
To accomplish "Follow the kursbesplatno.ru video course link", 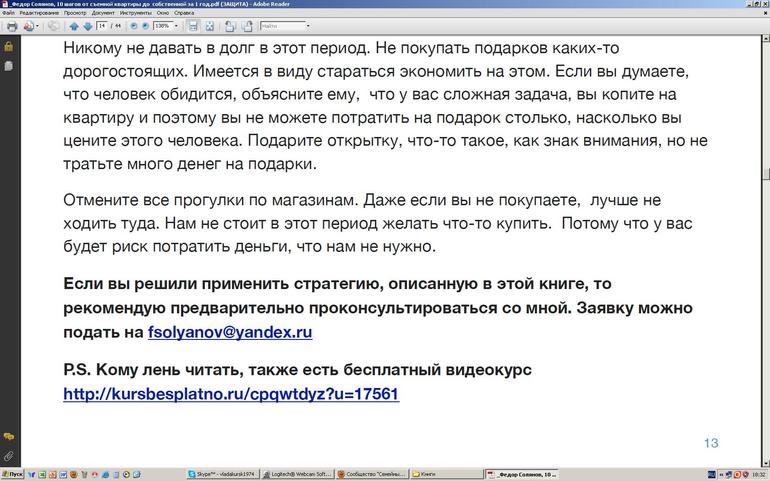I will click(x=231, y=394).
